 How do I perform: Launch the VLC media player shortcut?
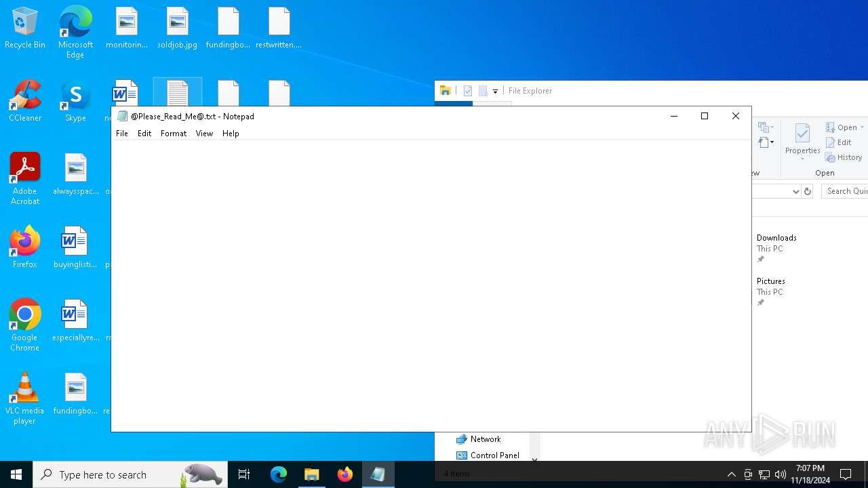25,399
